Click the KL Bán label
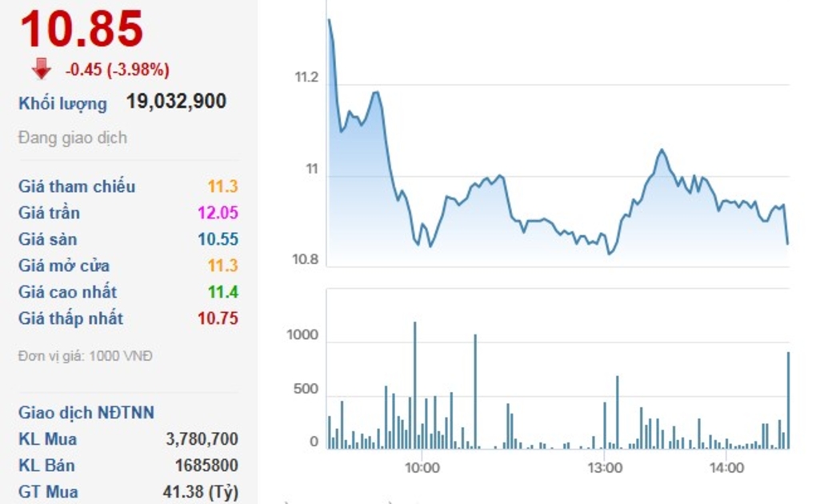The image size is (840, 504). [47, 466]
